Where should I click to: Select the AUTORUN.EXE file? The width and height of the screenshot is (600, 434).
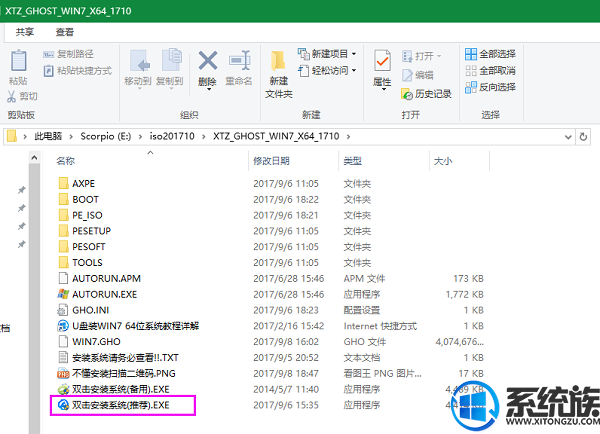tap(98, 294)
